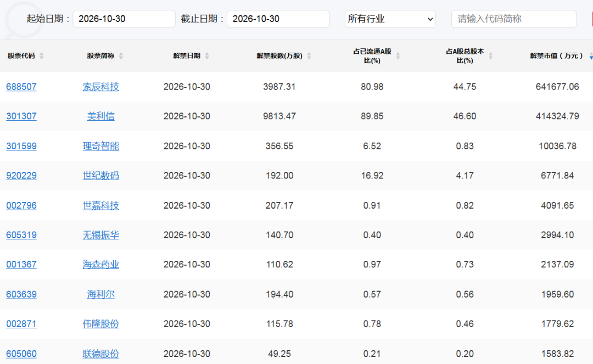593x364 pixels.
Task: Sort by 占已流通A股比(%) column arrows
Action: tap(398, 56)
